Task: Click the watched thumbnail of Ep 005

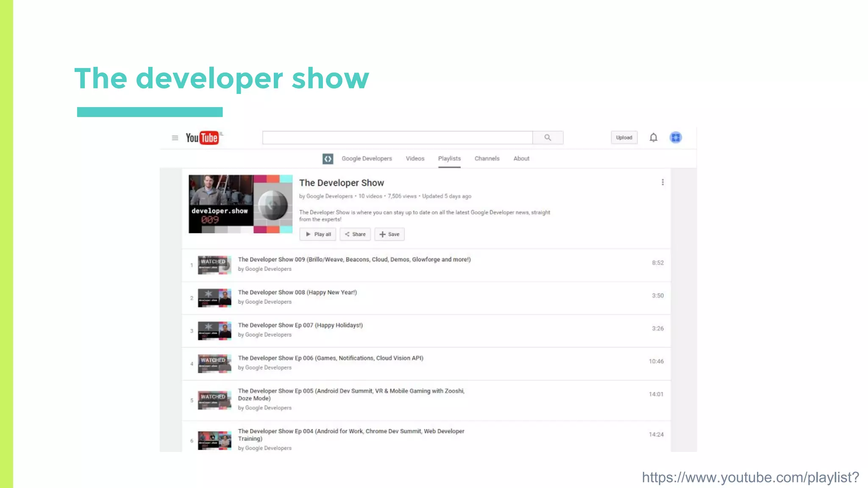Action: click(x=214, y=400)
